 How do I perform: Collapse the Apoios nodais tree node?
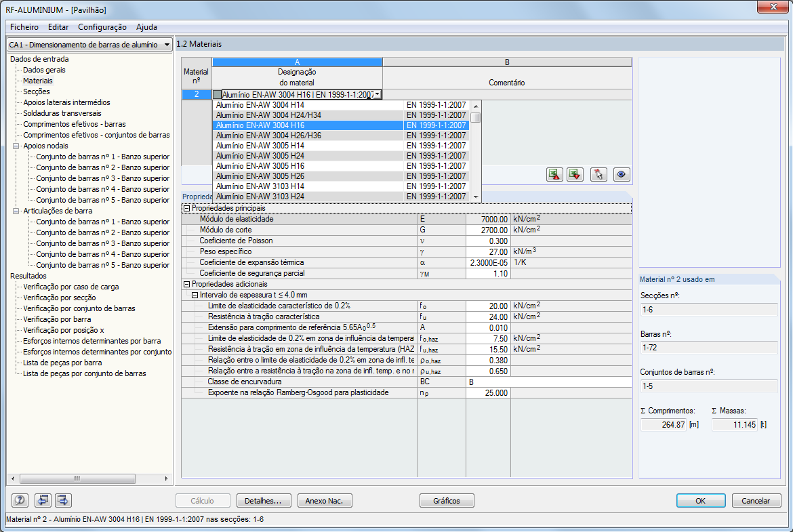tap(16, 146)
